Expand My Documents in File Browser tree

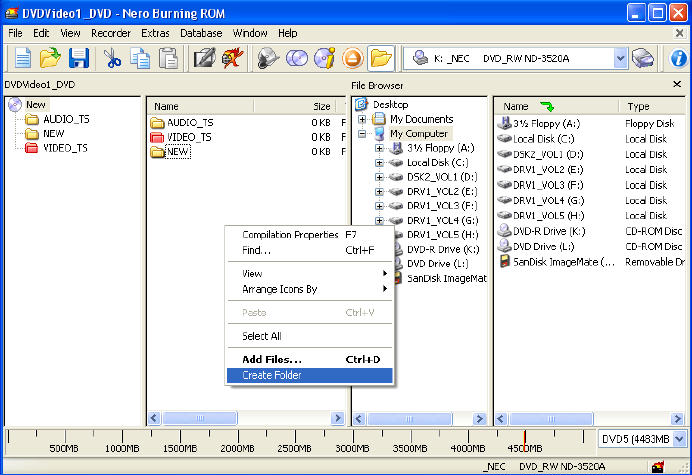(x=362, y=119)
